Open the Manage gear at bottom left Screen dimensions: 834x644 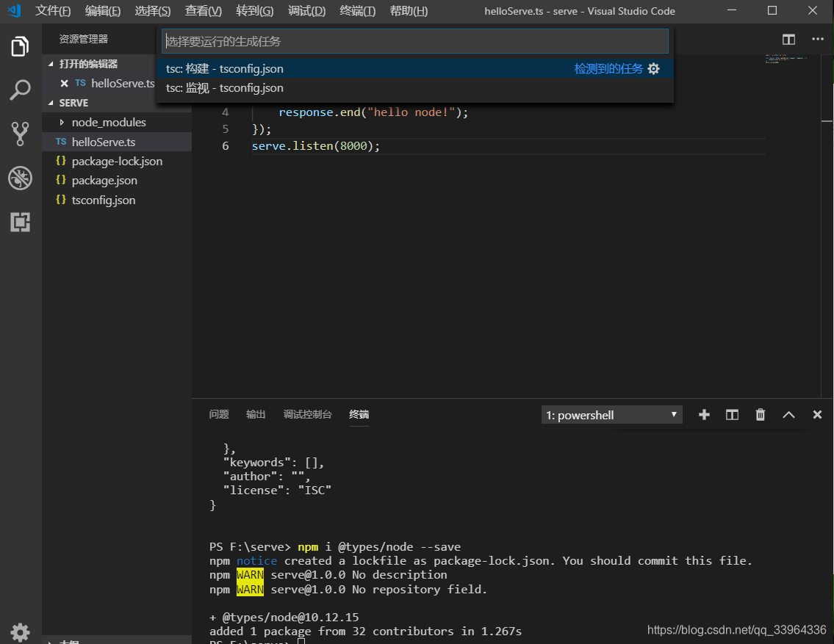21,632
